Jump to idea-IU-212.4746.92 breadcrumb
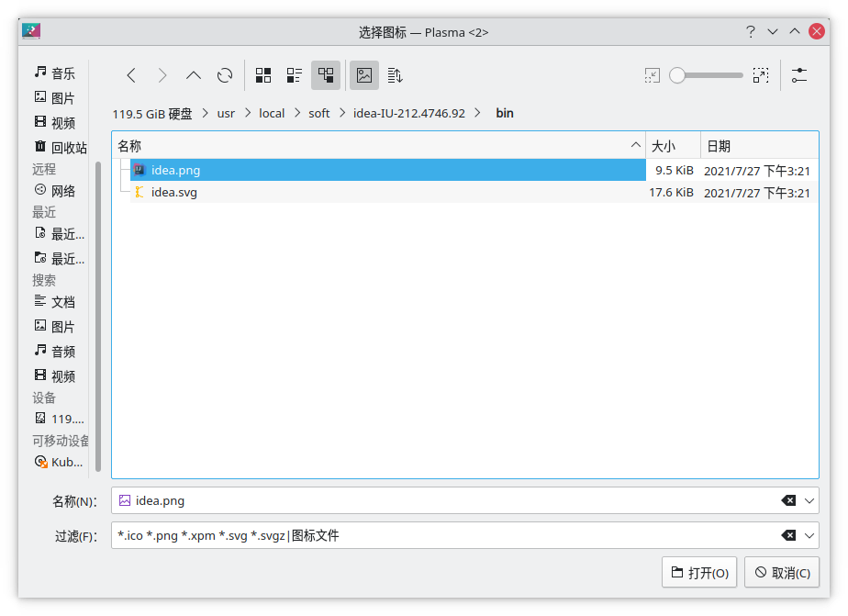Screen dimensions: 848x616 409,114
